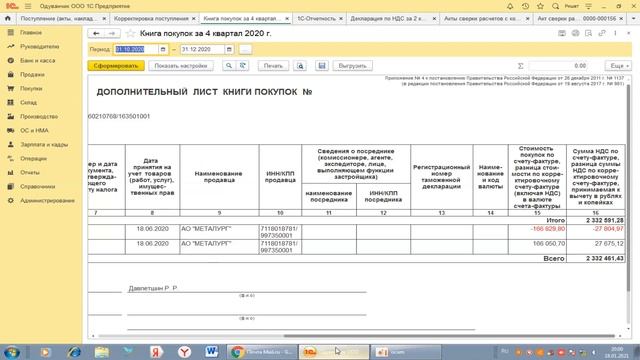Click the find magnifier in report toolbar

pyautogui.click(x=229, y=66)
